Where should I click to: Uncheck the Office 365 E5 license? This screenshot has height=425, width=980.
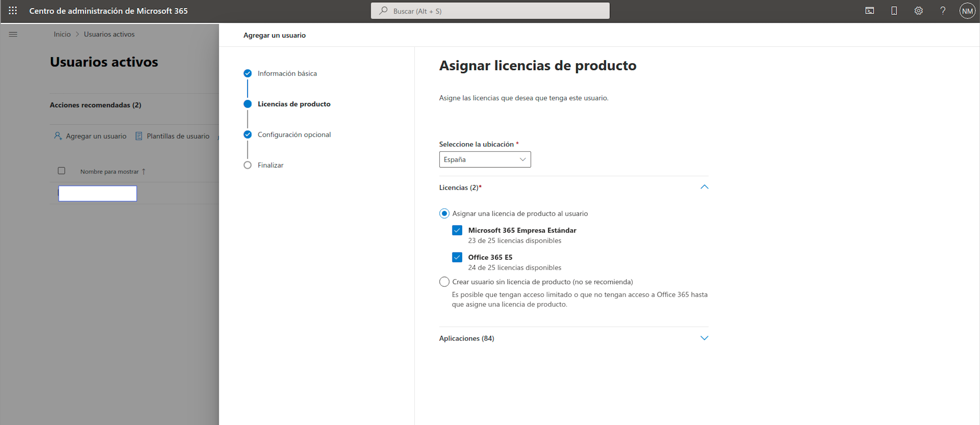(x=457, y=257)
